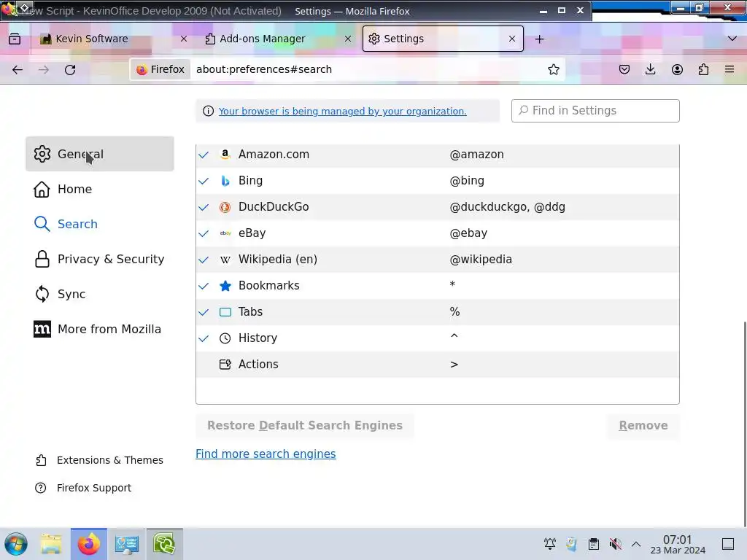The image size is (747, 560).
Task: Click the @wikipedia keyword cell
Action: 481,260
